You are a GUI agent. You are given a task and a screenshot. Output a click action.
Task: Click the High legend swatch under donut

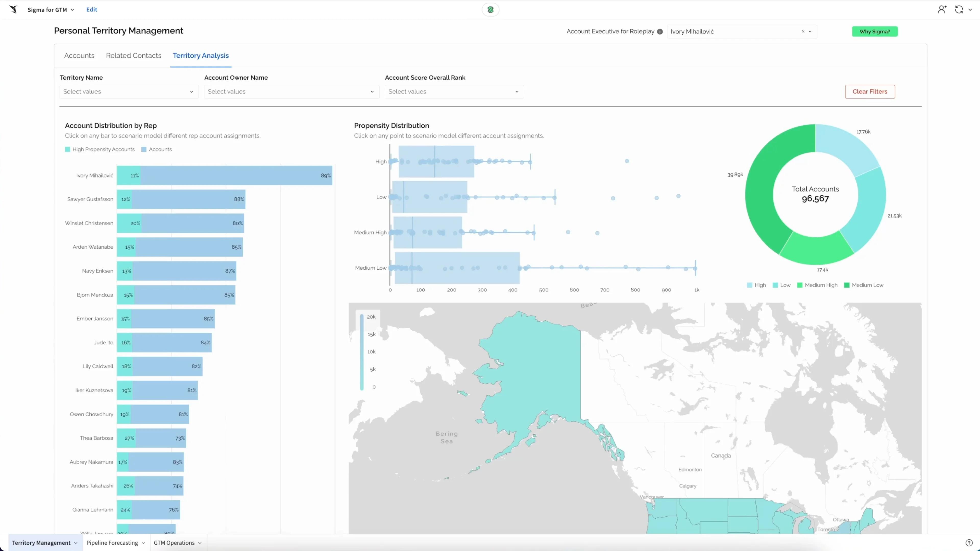[x=750, y=285]
